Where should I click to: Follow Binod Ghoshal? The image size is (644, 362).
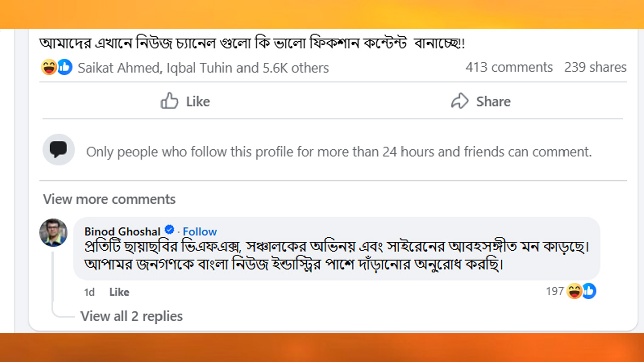[x=200, y=232]
